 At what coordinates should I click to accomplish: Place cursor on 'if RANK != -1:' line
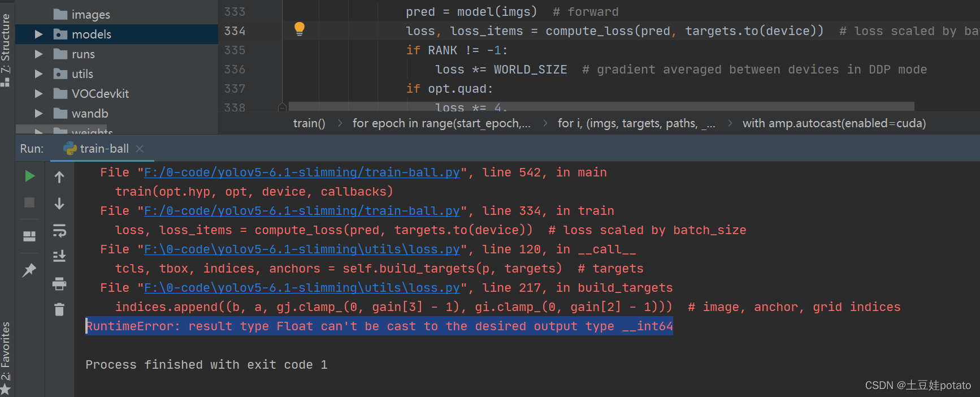pos(457,50)
